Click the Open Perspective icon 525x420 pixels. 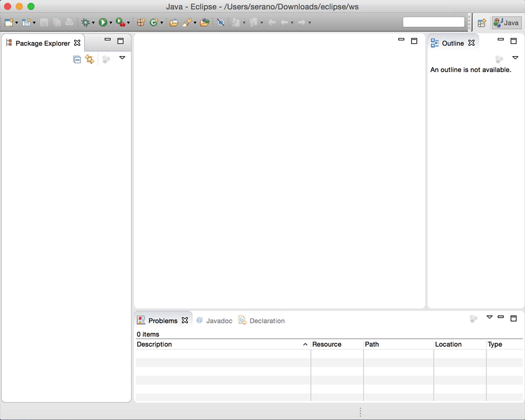tap(482, 23)
